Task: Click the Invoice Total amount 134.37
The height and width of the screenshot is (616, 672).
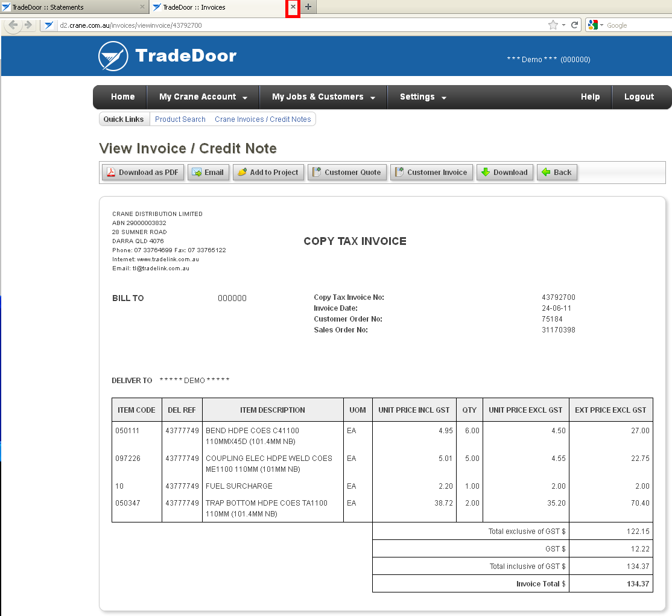Action: tap(638, 584)
